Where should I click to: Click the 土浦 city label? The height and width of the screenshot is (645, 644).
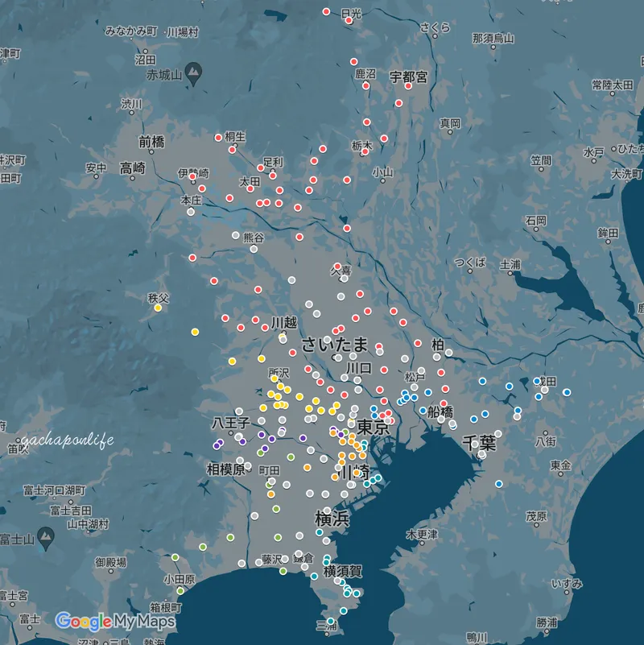(x=510, y=264)
